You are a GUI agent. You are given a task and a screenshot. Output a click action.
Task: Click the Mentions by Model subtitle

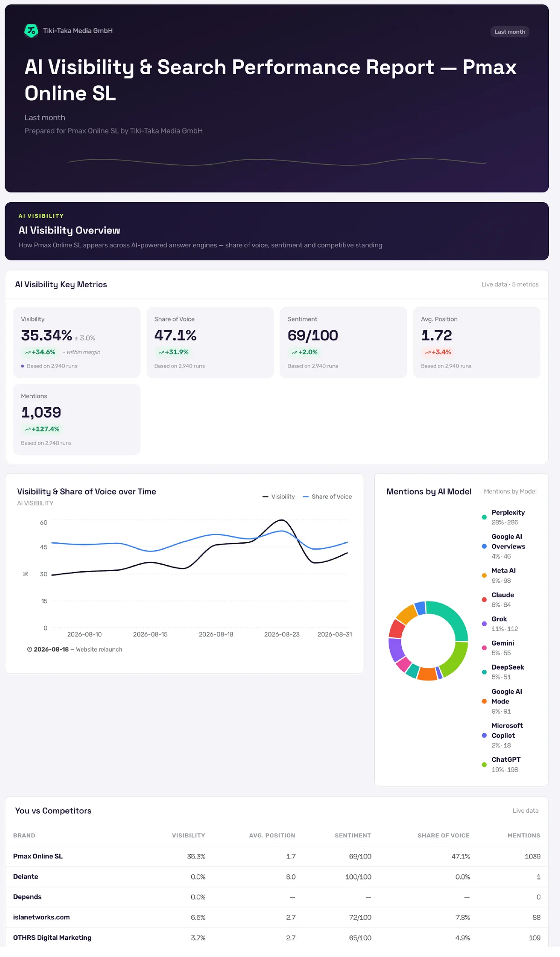(510, 491)
